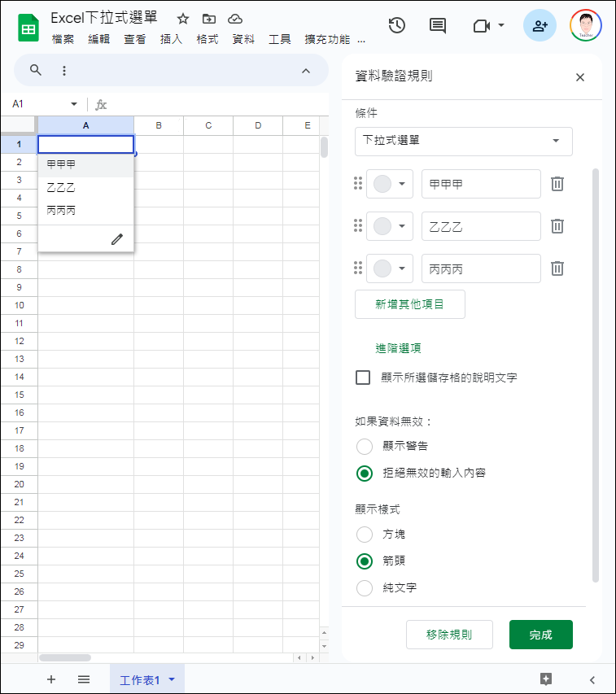The width and height of the screenshot is (616, 694).
Task: Delete the 乙乙乙 item with trash icon
Action: click(x=557, y=226)
